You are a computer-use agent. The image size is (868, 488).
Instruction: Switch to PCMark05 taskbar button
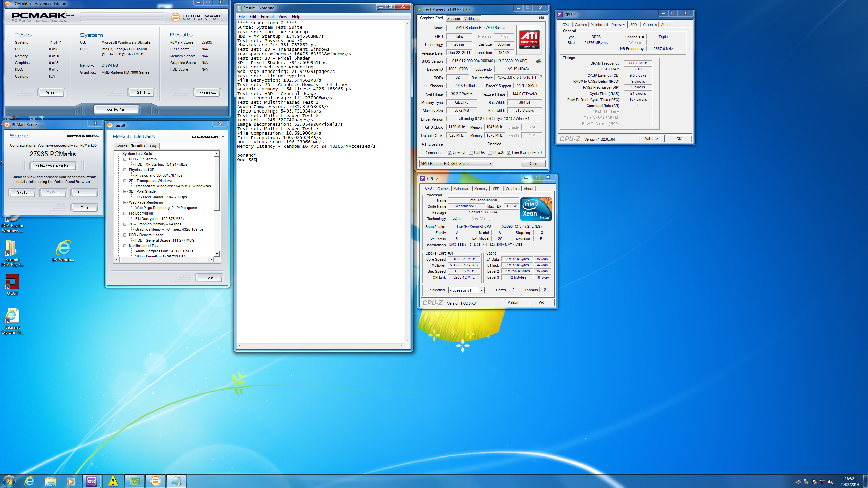pos(155,481)
